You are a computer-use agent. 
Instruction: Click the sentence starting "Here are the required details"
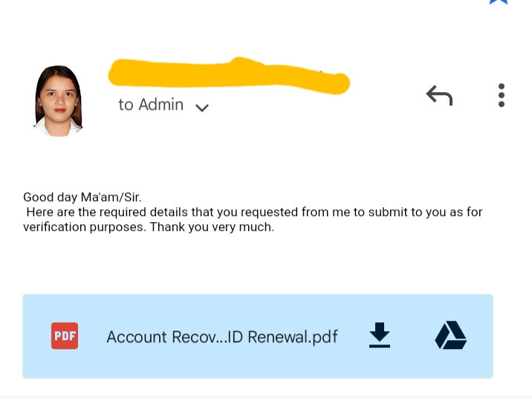[x=254, y=219]
